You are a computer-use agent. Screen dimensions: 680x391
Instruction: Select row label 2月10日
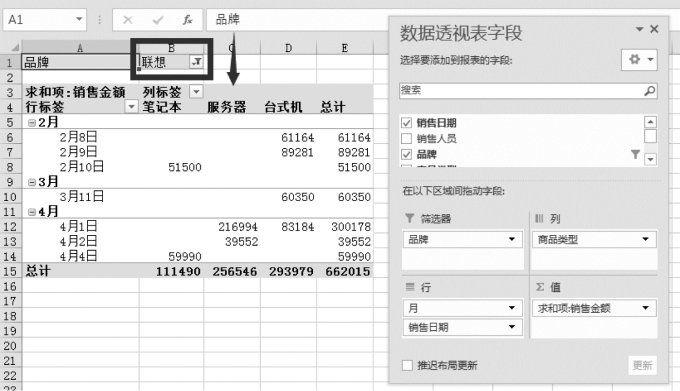(x=82, y=166)
